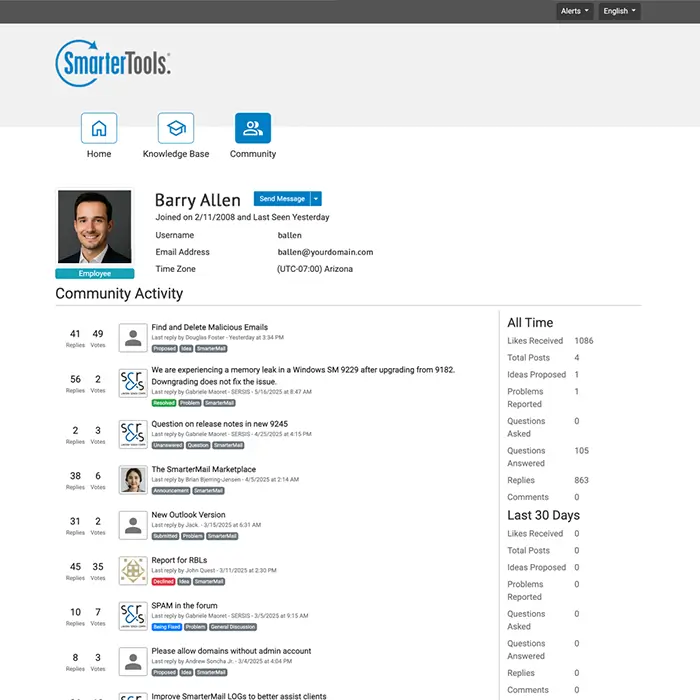
Task: Open the New Outlook Version thread
Action: (188, 515)
